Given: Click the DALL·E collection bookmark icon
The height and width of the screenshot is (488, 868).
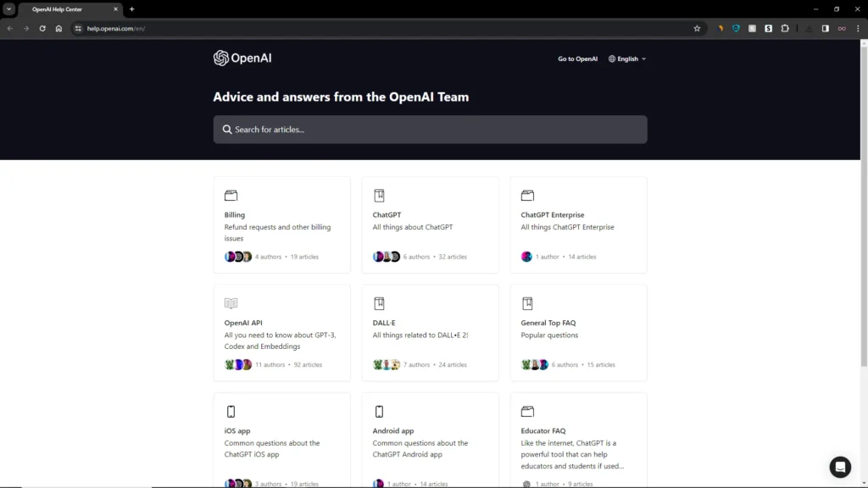Looking at the screenshot, I should [x=379, y=303].
